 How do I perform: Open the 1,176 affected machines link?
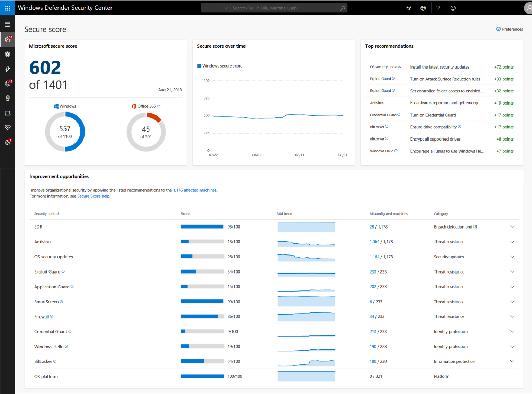click(x=195, y=190)
